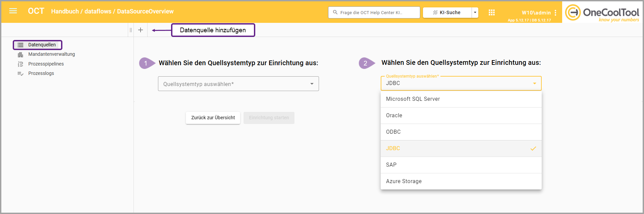Click the Prozesspipelines icon in sidebar
The width and height of the screenshot is (644, 214).
pos(20,64)
